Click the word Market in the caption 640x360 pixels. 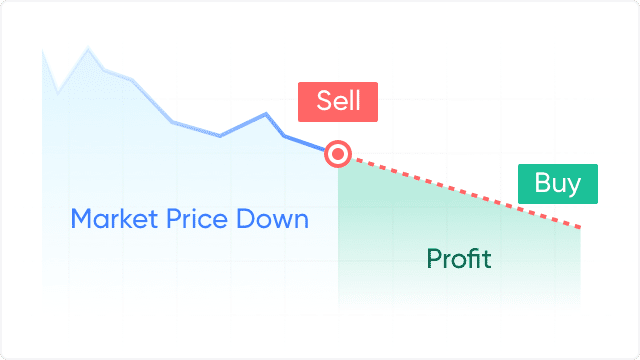114,219
